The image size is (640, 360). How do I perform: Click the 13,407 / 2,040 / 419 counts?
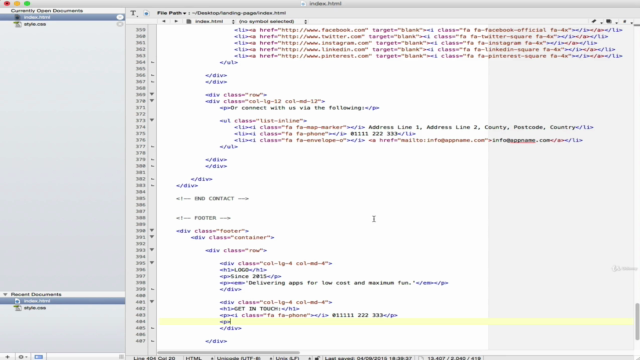pyautogui.click(x=454, y=358)
